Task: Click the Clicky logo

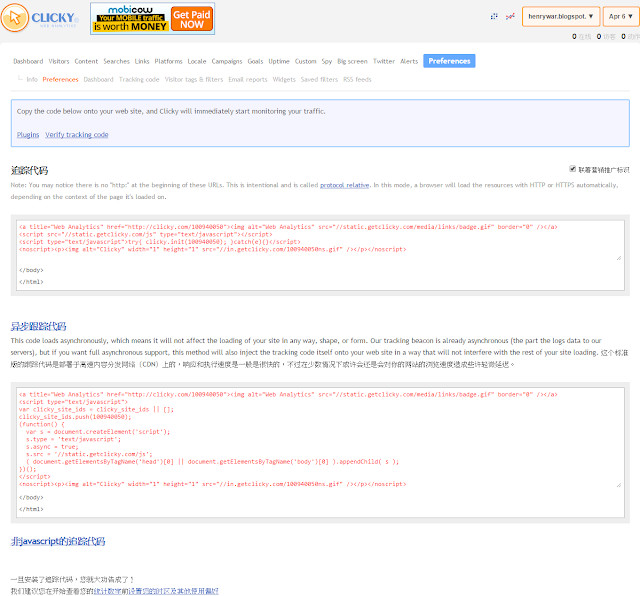Action: pos(40,18)
